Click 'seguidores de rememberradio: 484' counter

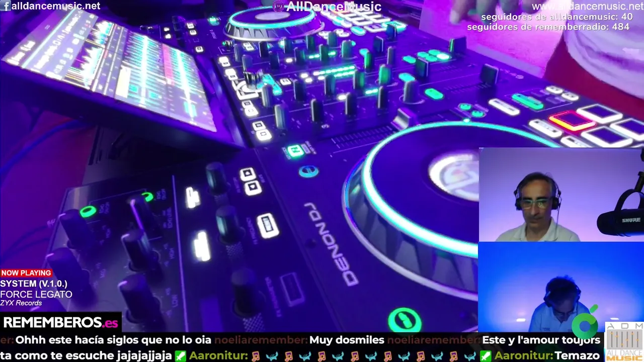pyautogui.click(x=548, y=27)
